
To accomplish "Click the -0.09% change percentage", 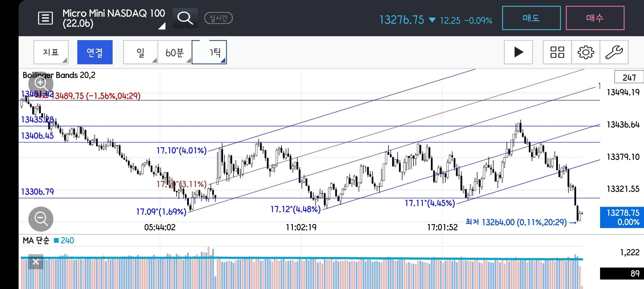I will tap(478, 21).
